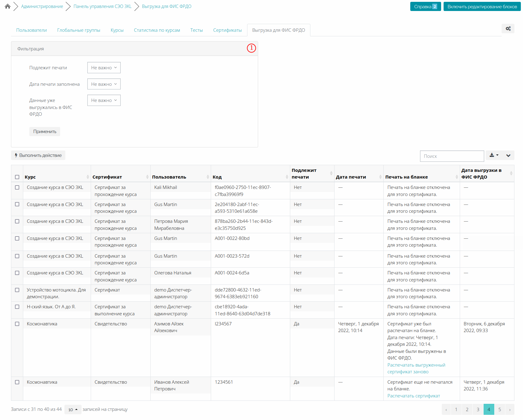Open the Выполнить действие button
This screenshot has width=523, height=420.
coord(38,155)
